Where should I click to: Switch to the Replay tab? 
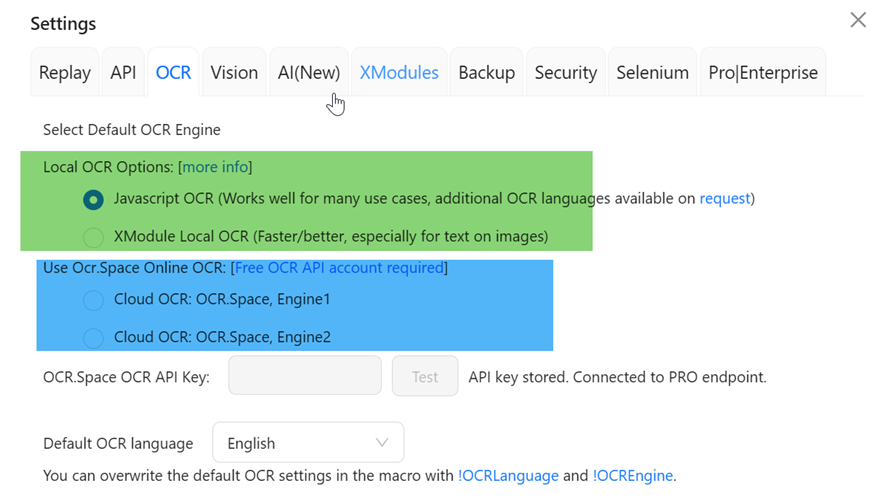[x=65, y=73]
